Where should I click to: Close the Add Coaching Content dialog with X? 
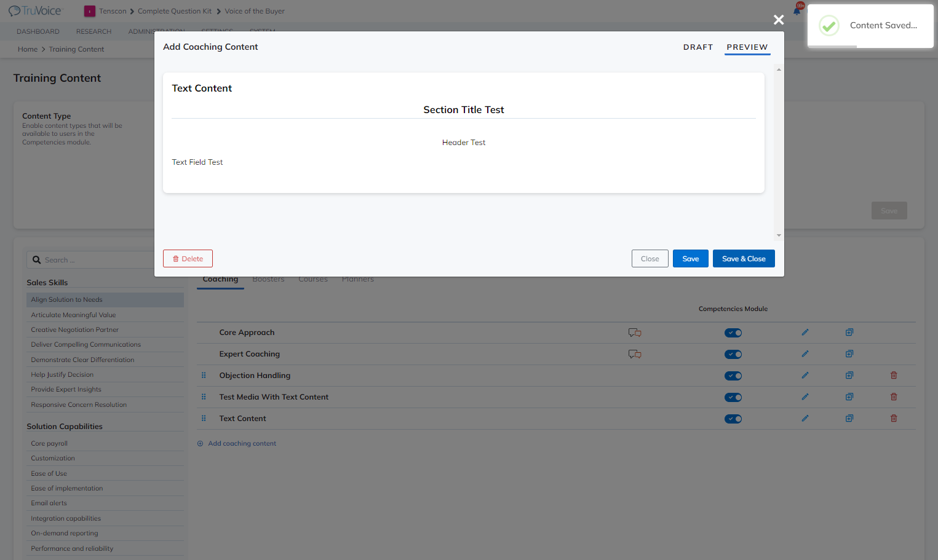click(779, 20)
